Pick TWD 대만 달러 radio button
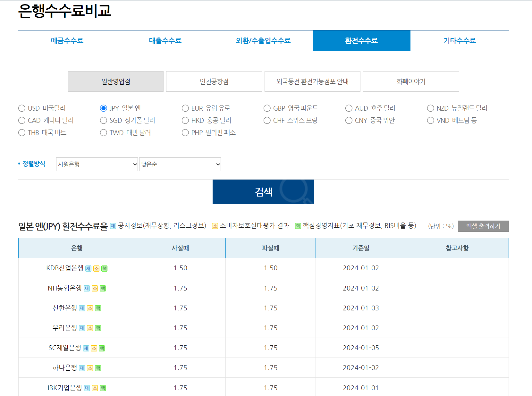532x396 pixels. [104, 133]
